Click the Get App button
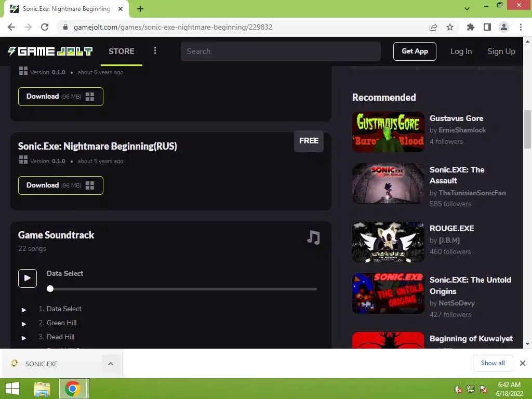This screenshot has width=532, height=399. point(415,51)
